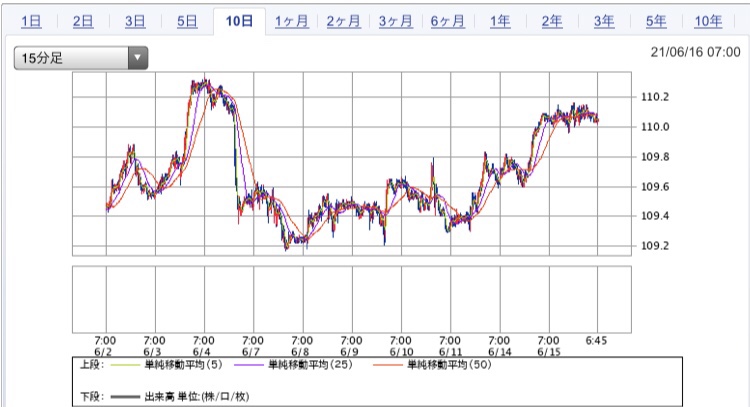Click the 下段 legend label
Viewport: 750px width, 407px height.
[92, 396]
